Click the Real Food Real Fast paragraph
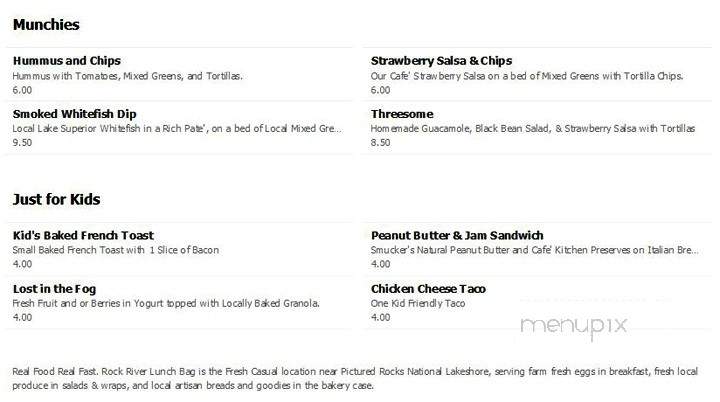Image resolution: width=720 pixels, height=402 pixels. 355,378
